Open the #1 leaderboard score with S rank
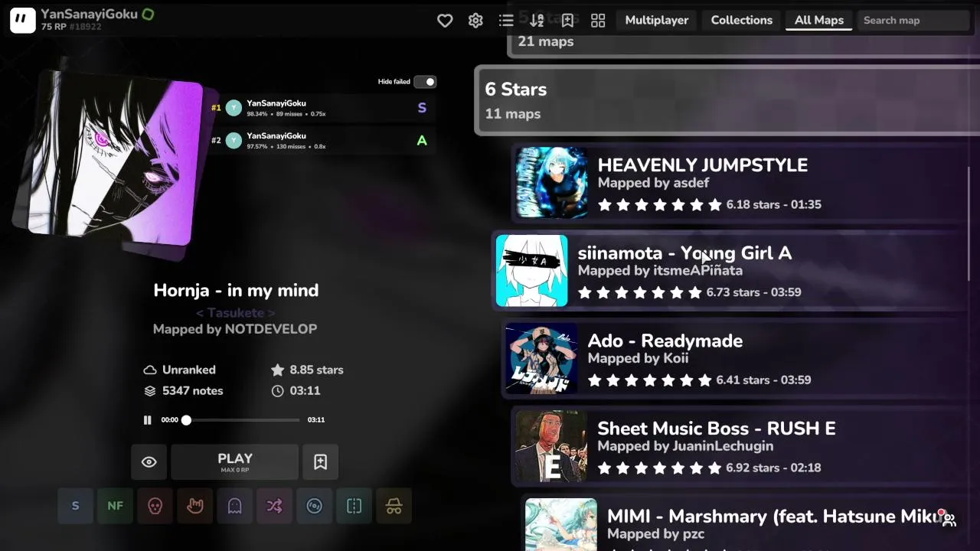Viewport: 980px width, 551px height. point(322,108)
